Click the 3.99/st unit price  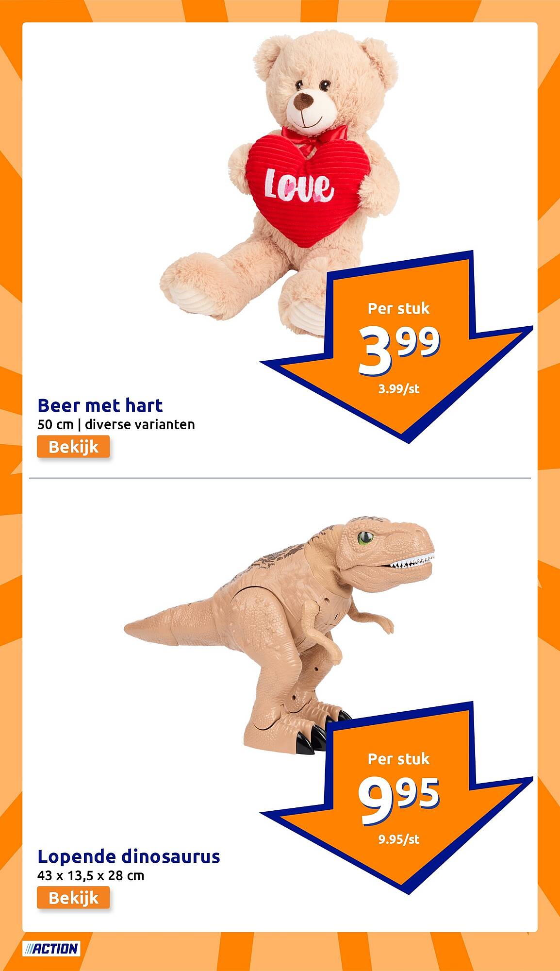[399, 388]
